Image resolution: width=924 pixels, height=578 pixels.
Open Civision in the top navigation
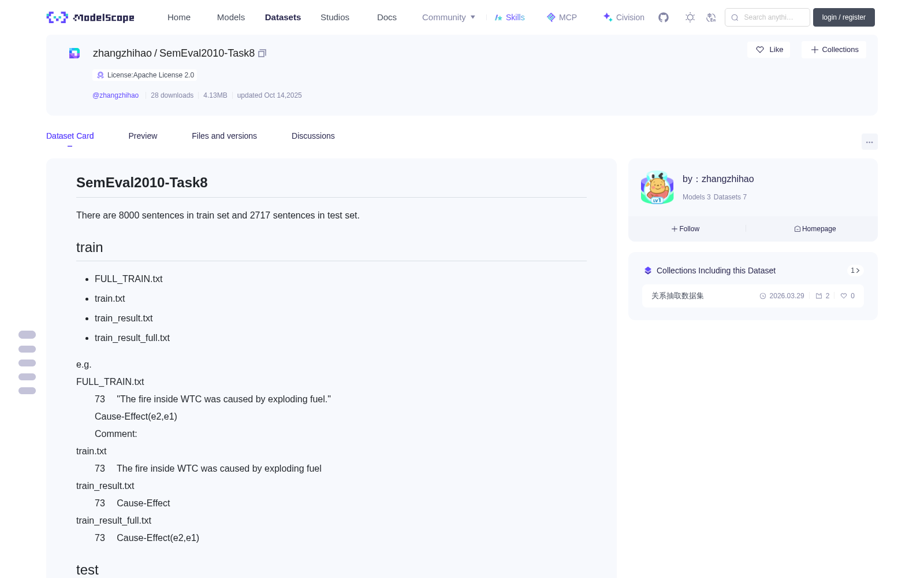tap(624, 17)
